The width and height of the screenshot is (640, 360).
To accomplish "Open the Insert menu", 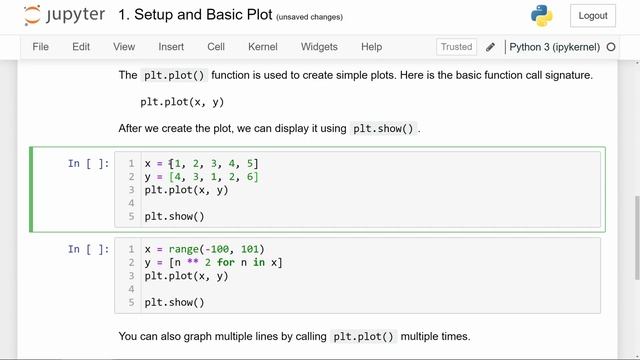I will point(171,47).
